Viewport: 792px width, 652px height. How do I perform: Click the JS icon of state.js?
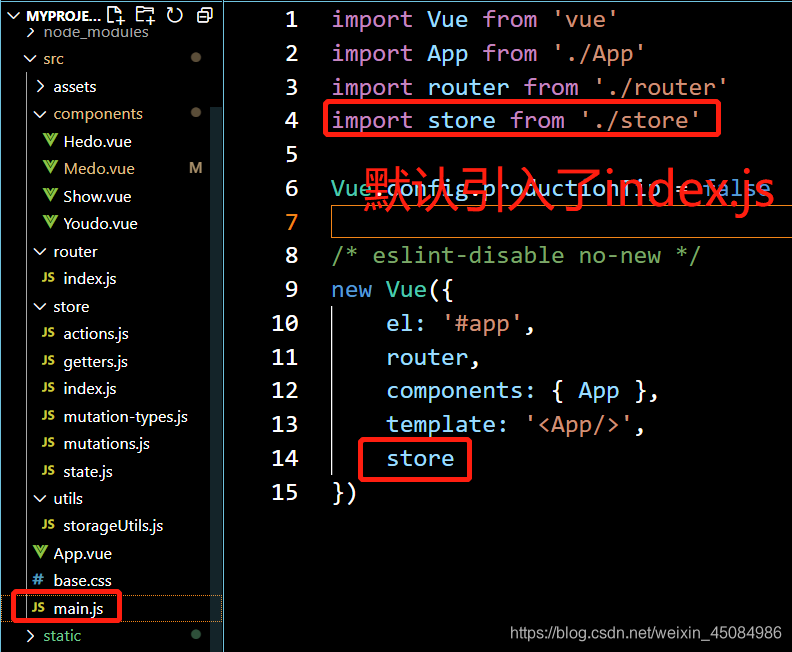pyautogui.click(x=48, y=470)
